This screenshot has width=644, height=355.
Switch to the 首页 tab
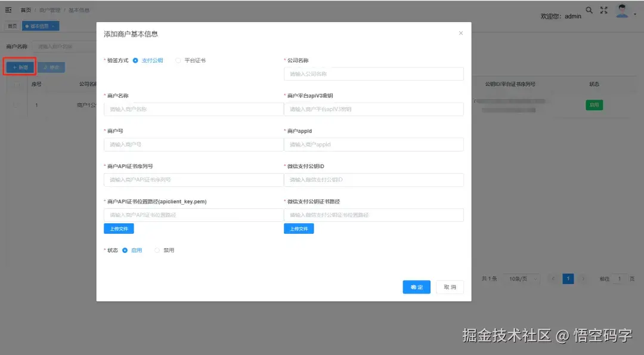[12, 26]
